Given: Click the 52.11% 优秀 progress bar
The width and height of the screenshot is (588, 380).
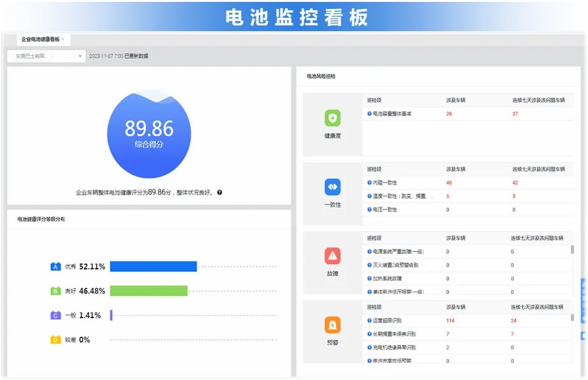Looking at the screenshot, I should (x=153, y=265).
